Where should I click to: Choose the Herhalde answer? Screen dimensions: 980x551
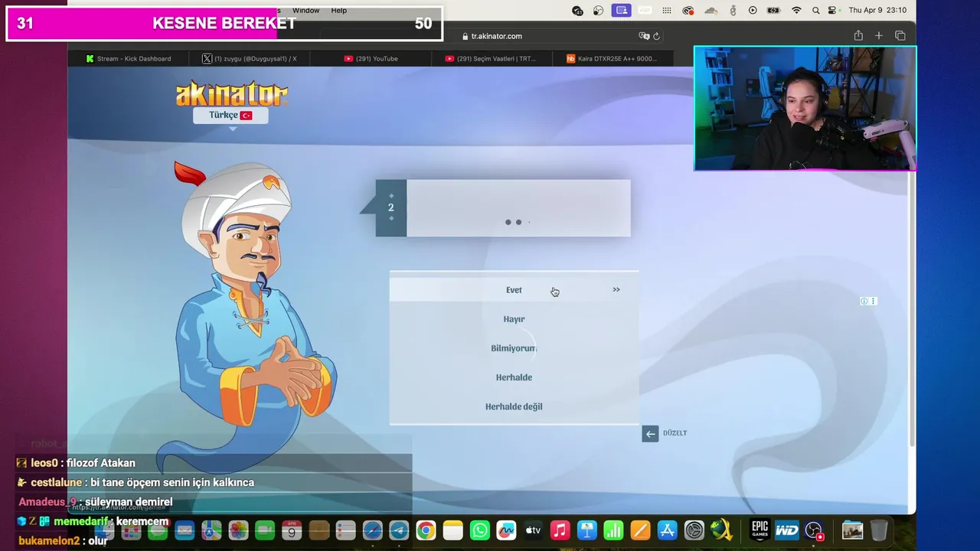tap(514, 377)
